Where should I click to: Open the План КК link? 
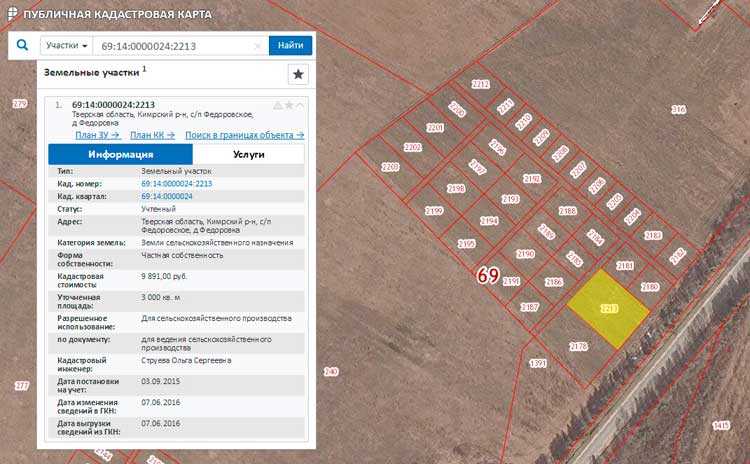pyautogui.click(x=152, y=135)
